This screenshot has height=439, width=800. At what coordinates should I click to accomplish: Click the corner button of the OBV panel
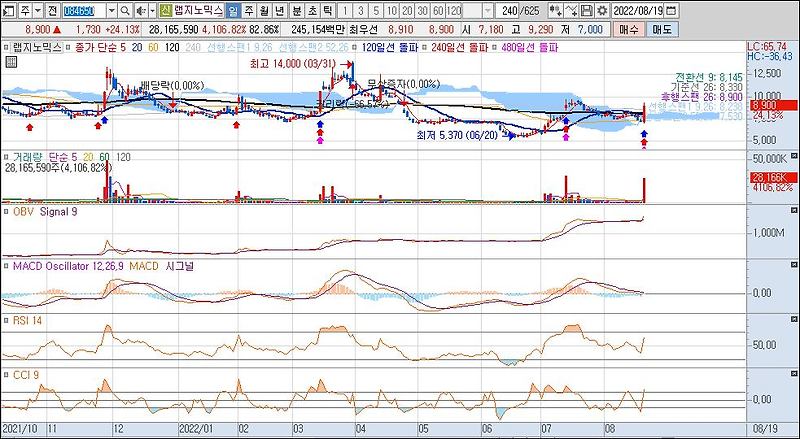click(x=794, y=210)
